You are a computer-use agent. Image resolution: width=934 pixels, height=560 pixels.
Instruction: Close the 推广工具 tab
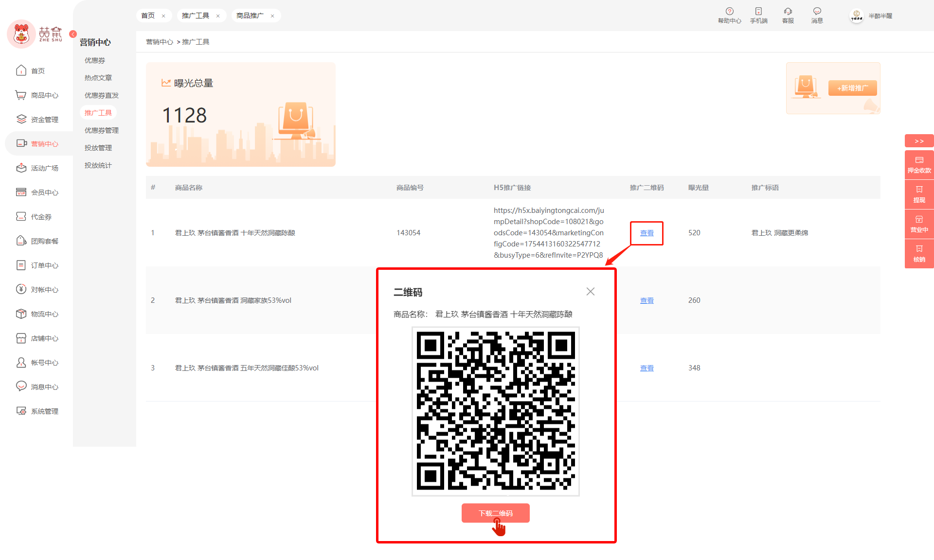point(218,16)
